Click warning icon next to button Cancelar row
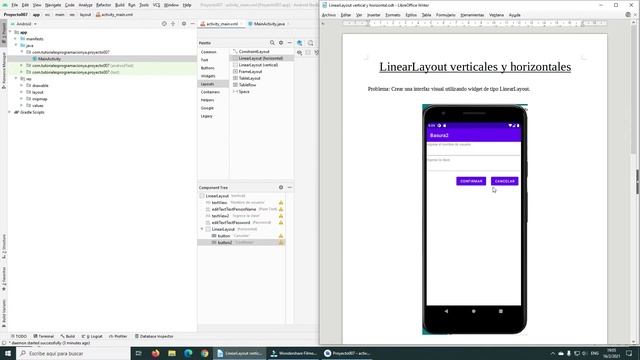 pyautogui.click(x=281, y=236)
